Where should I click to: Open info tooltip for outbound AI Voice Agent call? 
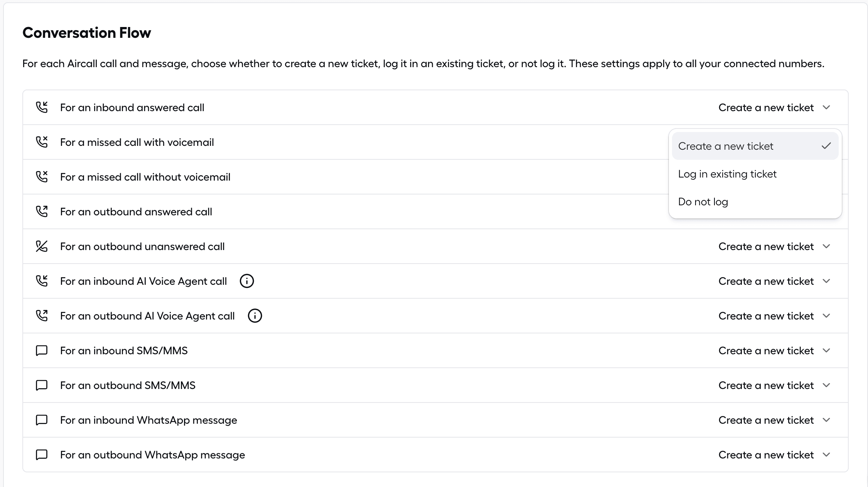255,316
